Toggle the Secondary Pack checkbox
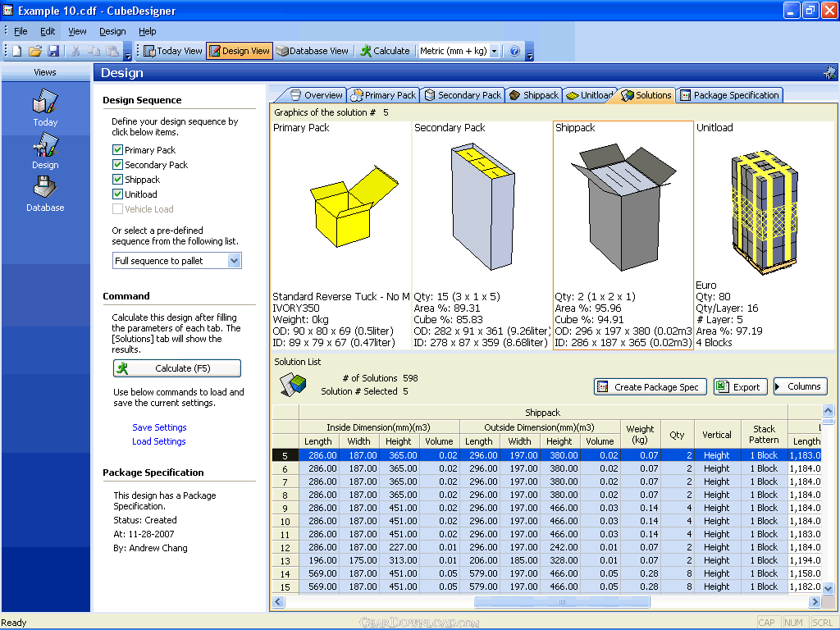Viewport: 840px width, 630px height. point(117,164)
